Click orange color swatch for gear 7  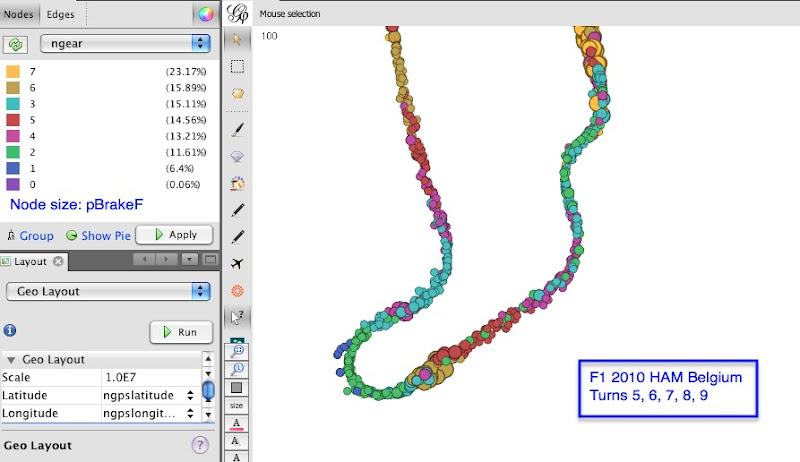click(x=13, y=71)
